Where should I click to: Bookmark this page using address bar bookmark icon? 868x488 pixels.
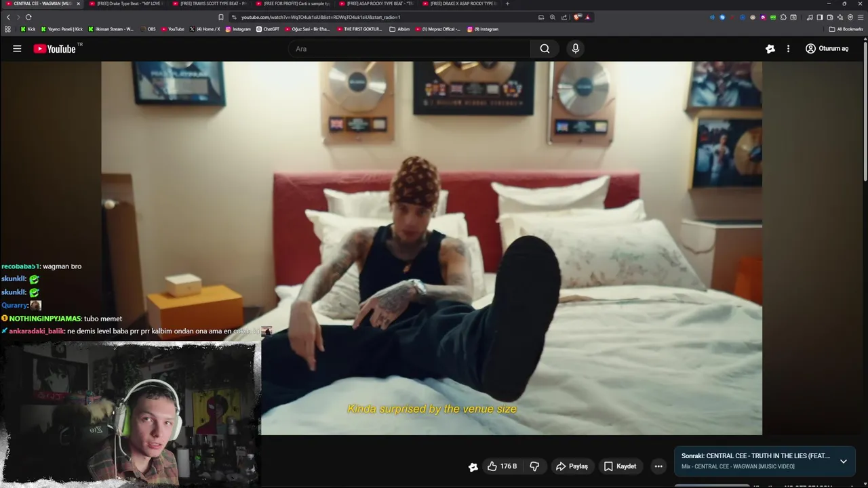click(x=221, y=17)
